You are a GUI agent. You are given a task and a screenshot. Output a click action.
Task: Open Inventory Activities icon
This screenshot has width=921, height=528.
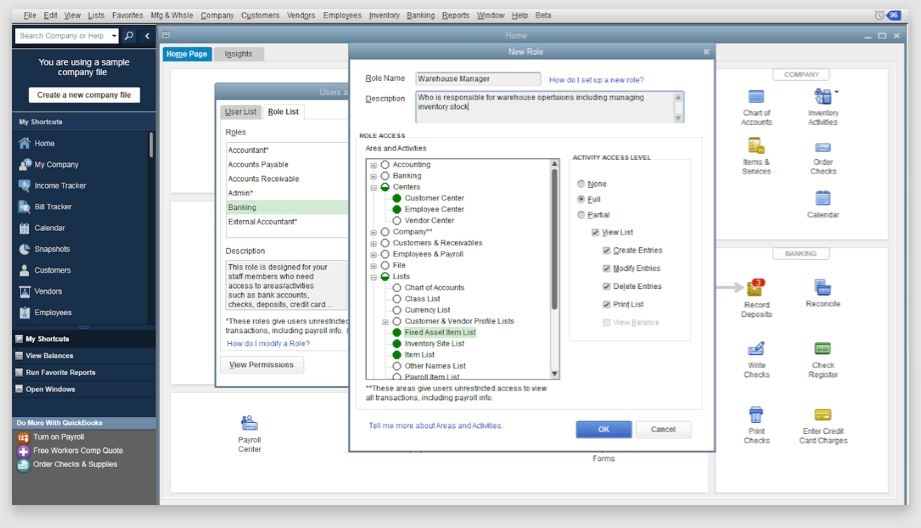coord(823,96)
